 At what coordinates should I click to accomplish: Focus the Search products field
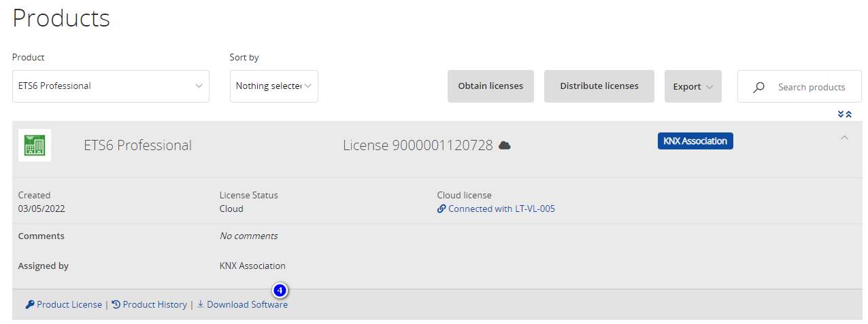point(799,86)
